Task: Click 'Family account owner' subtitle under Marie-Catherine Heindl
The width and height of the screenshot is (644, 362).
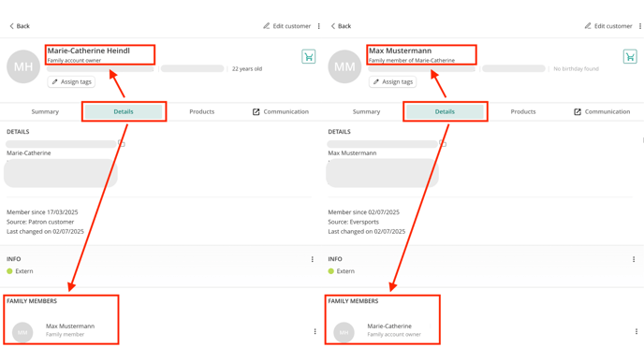Action: [74, 60]
